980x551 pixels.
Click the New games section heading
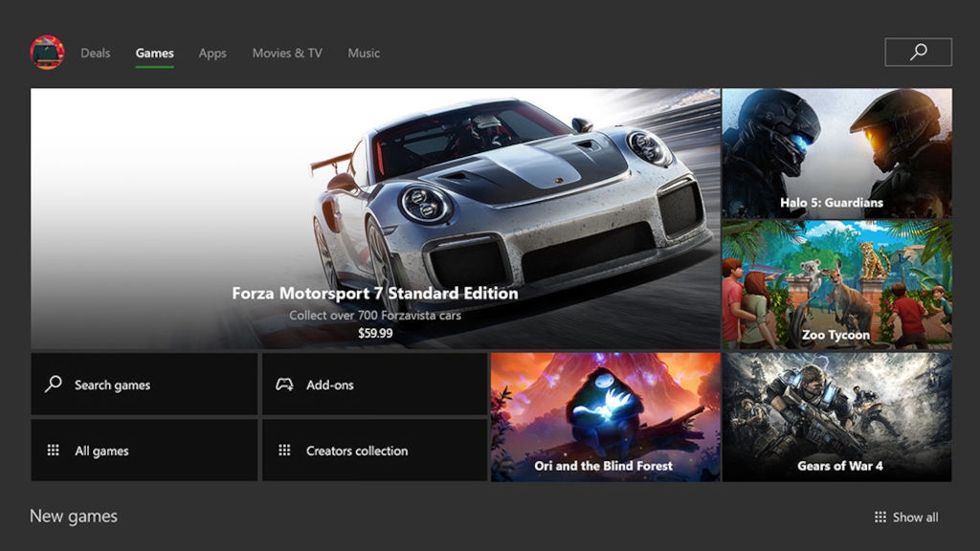coord(74,517)
